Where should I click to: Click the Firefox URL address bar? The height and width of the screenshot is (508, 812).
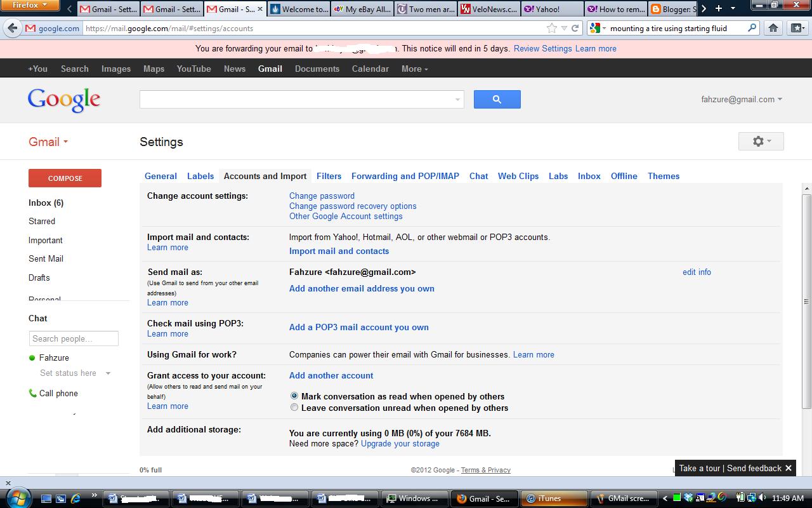click(313, 28)
